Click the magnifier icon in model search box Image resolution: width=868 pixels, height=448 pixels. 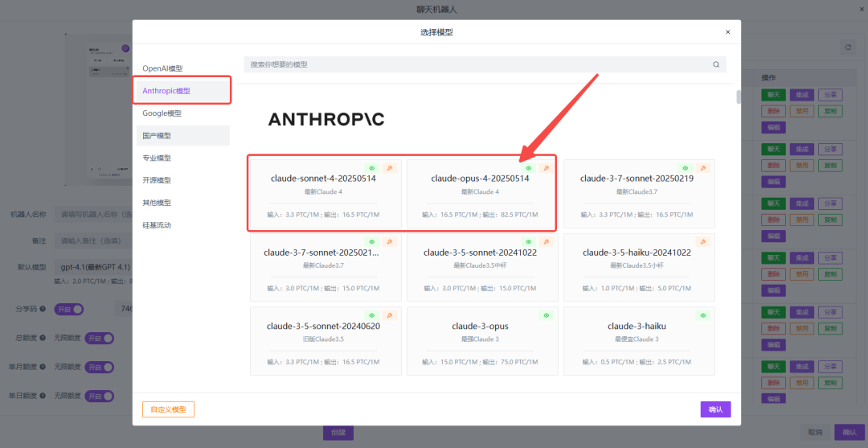(716, 64)
